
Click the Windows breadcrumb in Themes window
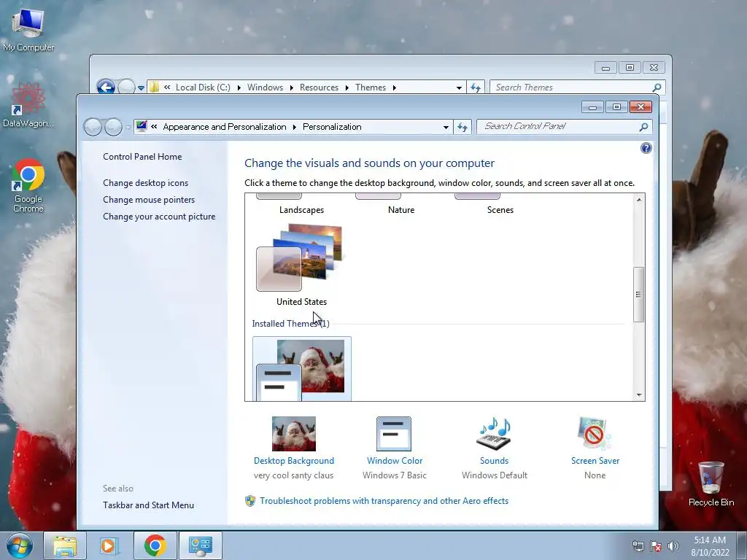(265, 87)
